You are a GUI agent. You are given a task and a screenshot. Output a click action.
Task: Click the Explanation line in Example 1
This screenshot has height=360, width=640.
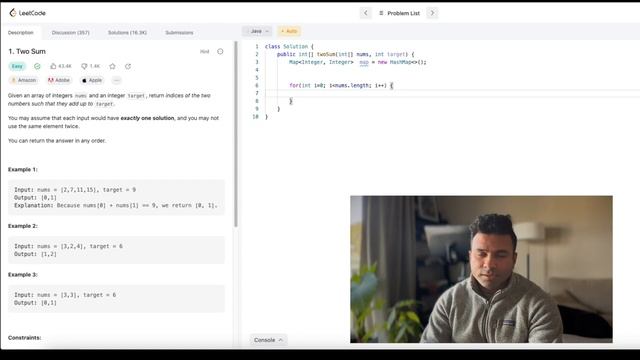tap(116, 205)
